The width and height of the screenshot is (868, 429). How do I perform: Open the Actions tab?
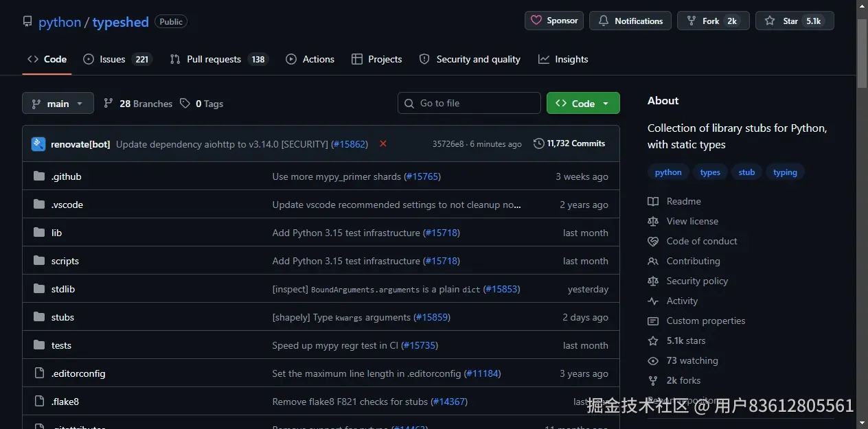pos(310,59)
